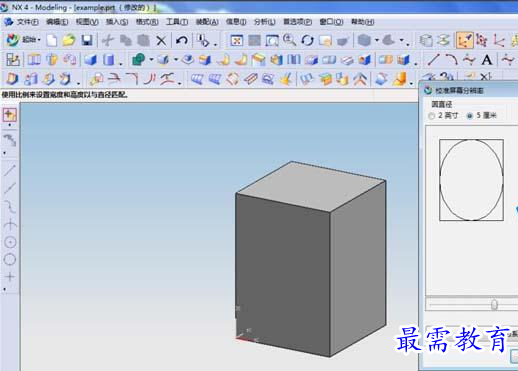Image resolution: width=518 pixels, height=371 pixels.
Task: Toggle the highlighted WCS display icon
Action: 465,40
